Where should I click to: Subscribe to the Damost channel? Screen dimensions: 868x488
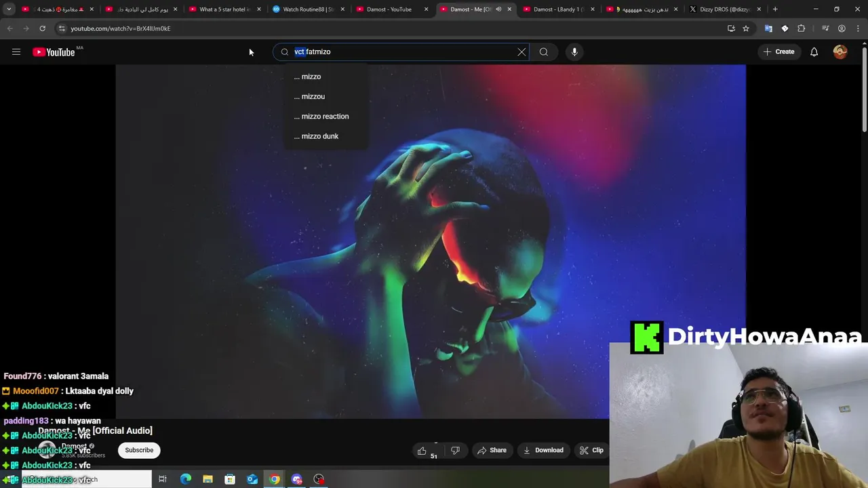(x=139, y=450)
